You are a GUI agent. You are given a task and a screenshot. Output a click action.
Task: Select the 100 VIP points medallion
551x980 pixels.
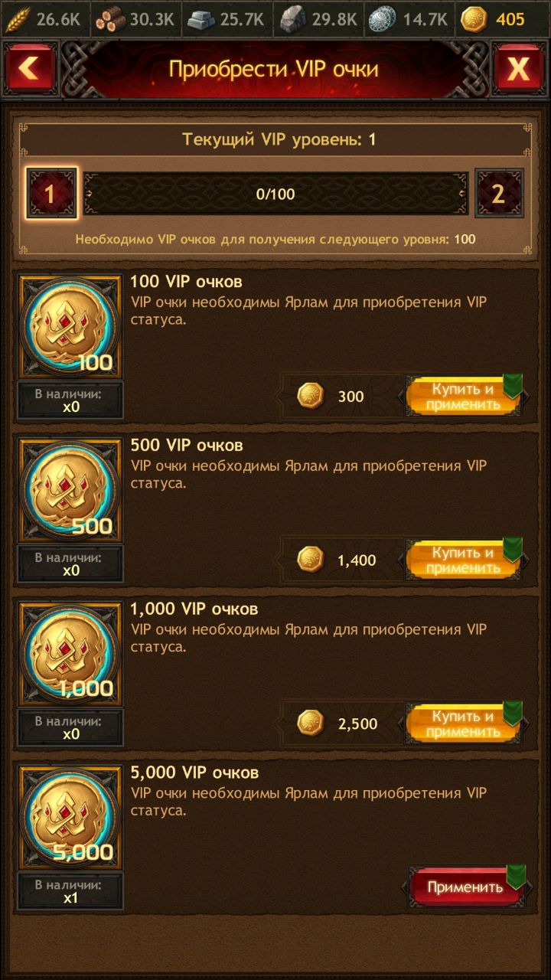click(70, 327)
